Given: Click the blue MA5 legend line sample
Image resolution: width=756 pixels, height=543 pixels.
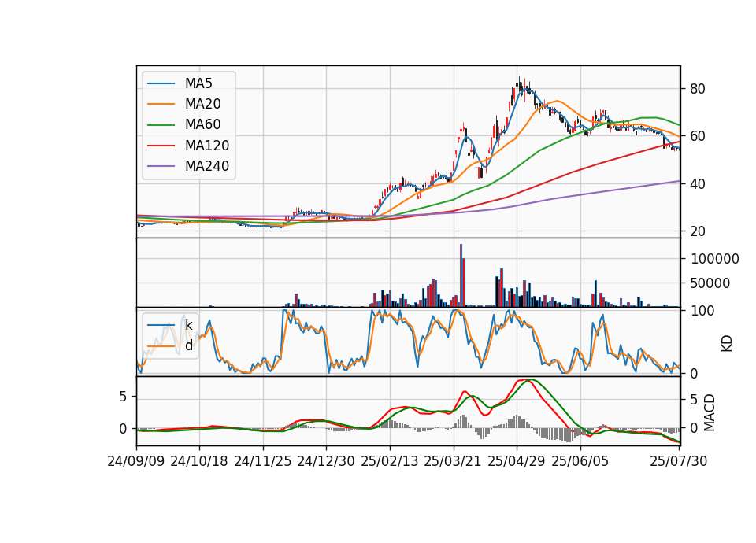Looking at the screenshot, I should click(x=161, y=83).
